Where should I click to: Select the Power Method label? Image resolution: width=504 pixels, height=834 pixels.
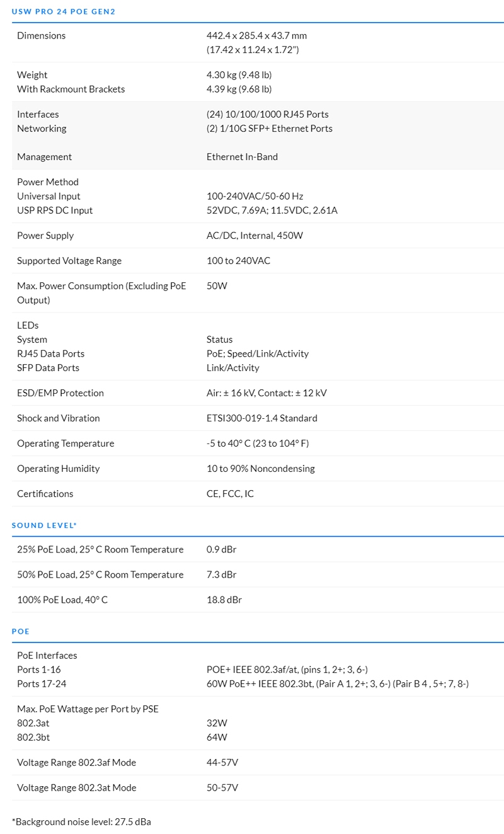click(48, 182)
